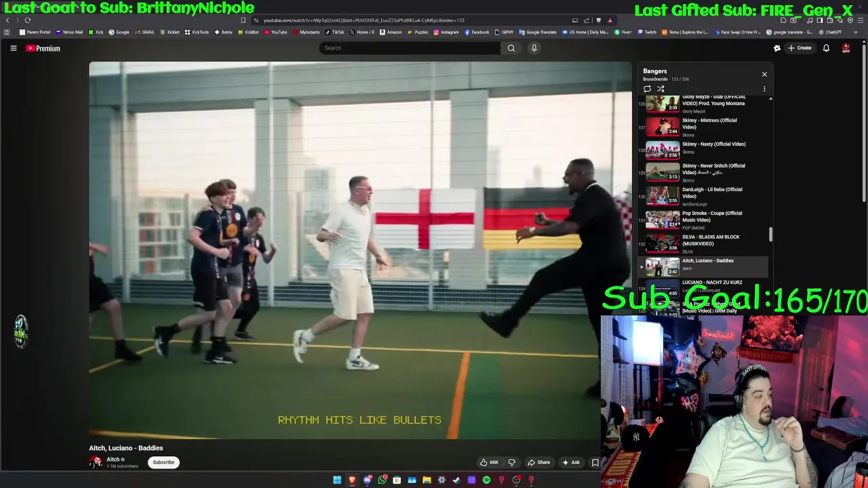Select DaniLeigh - Lil Bebe playlist item
The width and height of the screenshot is (868, 488).
click(x=703, y=196)
